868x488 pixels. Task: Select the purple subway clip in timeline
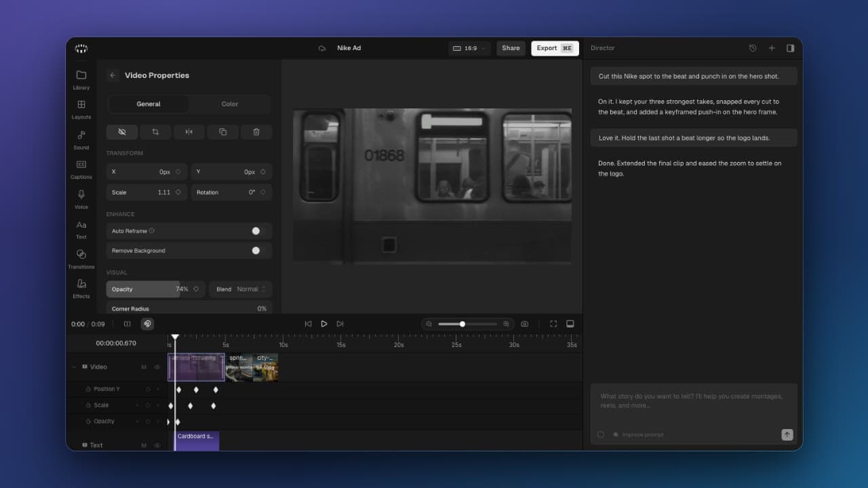[x=196, y=367]
